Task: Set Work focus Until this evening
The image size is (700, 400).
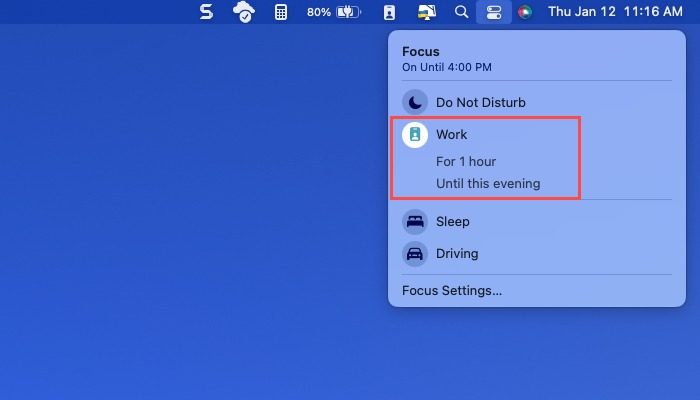Action: tap(488, 183)
